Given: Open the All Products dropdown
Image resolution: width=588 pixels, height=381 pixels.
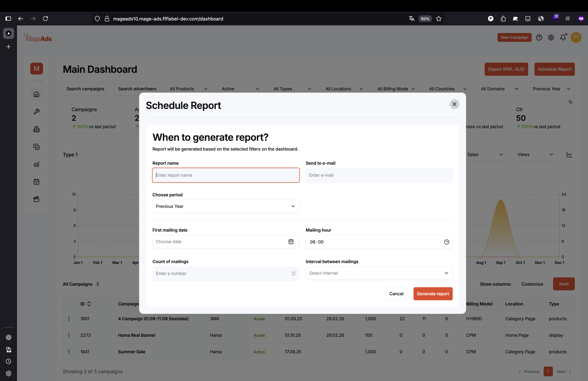Looking at the screenshot, I should coord(189,89).
